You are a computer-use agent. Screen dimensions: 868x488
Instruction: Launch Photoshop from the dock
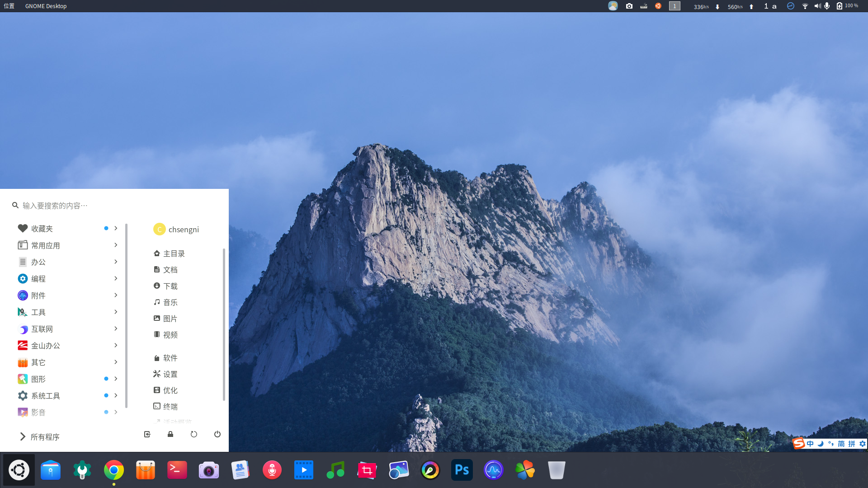tap(462, 470)
